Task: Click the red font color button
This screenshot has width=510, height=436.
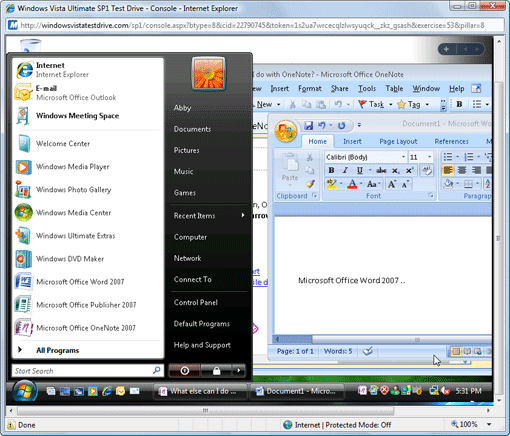Action: (x=352, y=184)
